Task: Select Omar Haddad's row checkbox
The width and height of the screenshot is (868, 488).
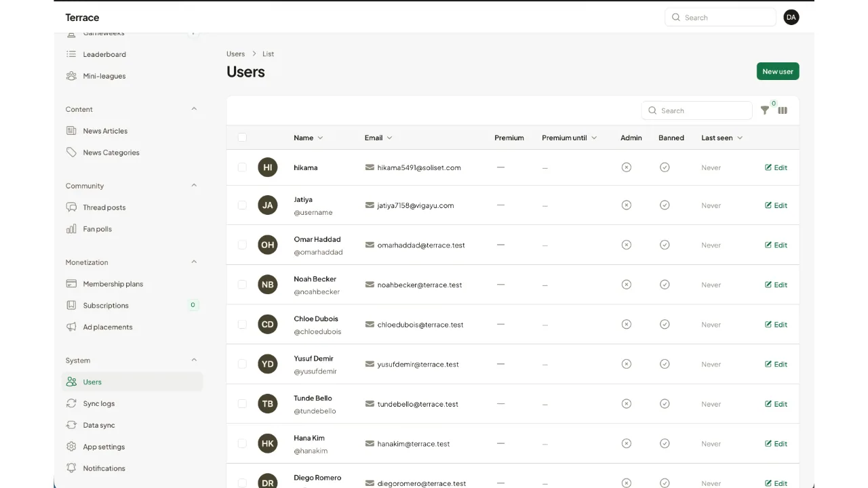Action: click(242, 245)
